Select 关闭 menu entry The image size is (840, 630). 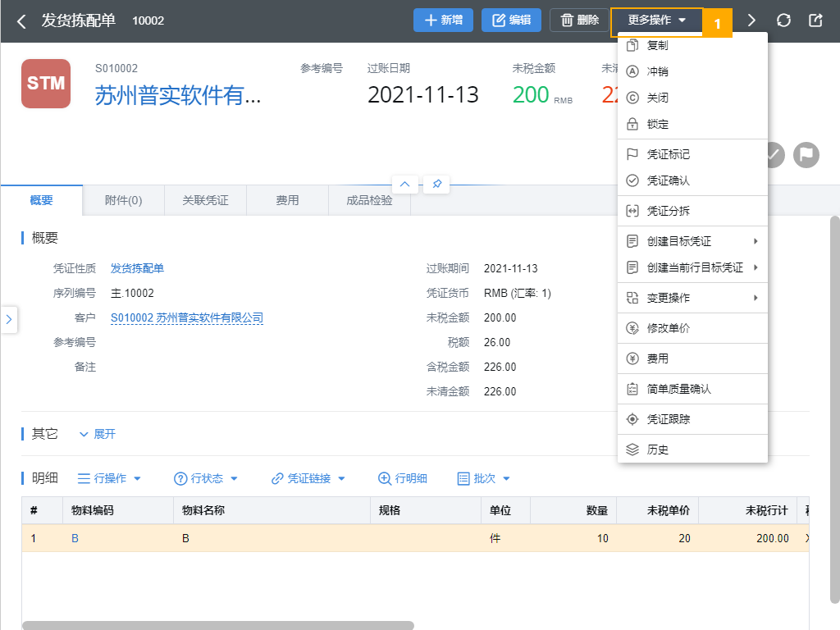(x=692, y=98)
